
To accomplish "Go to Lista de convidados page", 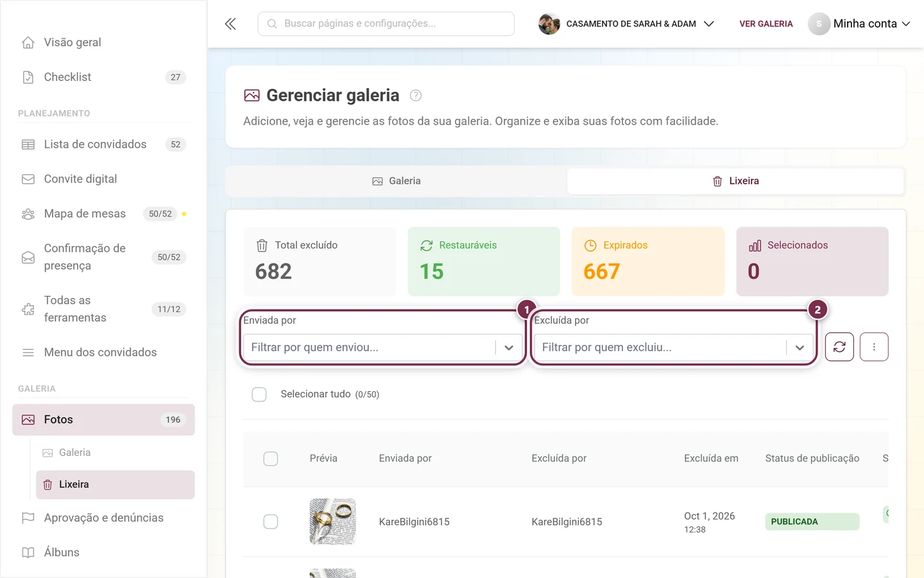I will (103, 144).
